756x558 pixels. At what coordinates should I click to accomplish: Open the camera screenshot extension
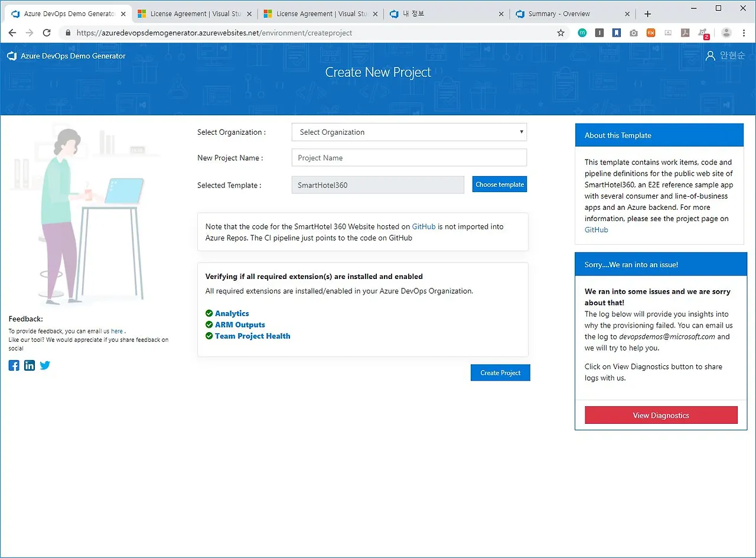click(633, 33)
